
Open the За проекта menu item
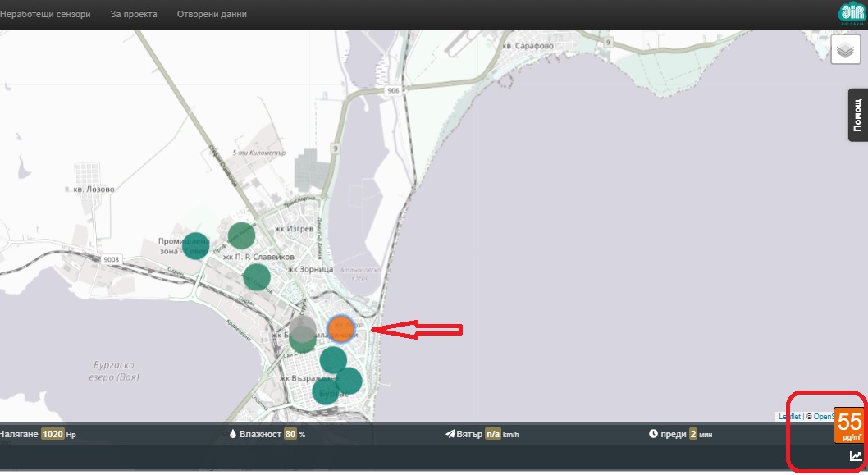click(x=134, y=15)
